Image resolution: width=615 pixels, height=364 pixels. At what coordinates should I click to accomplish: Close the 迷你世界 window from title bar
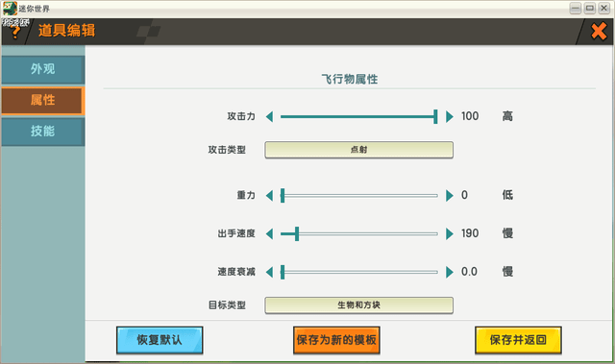coord(603,9)
